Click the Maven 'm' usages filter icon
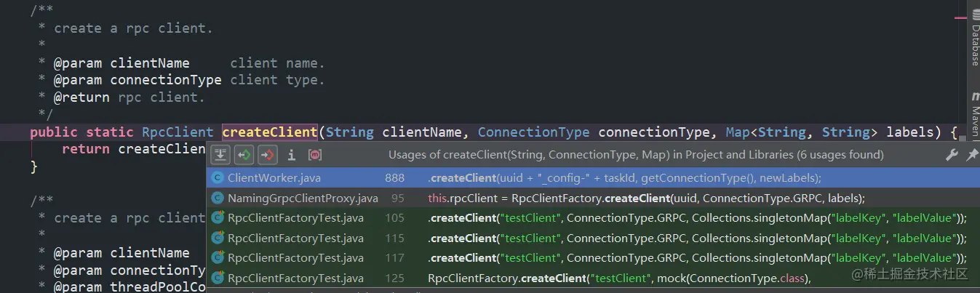 coord(315,155)
